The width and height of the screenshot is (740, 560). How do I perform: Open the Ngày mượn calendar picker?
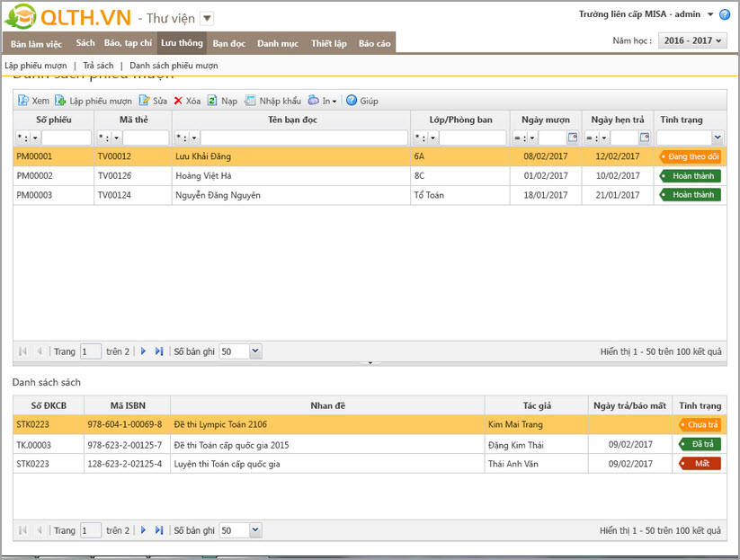572,138
